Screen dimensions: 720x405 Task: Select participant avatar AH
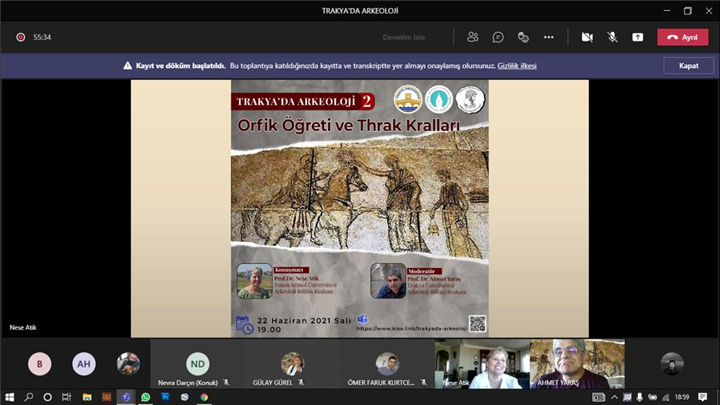(84, 364)
